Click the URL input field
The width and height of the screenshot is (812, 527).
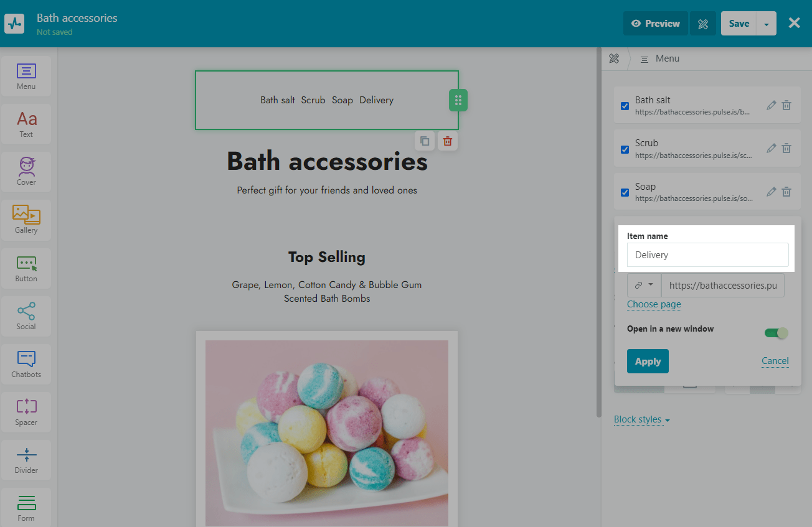pos(722,285)
